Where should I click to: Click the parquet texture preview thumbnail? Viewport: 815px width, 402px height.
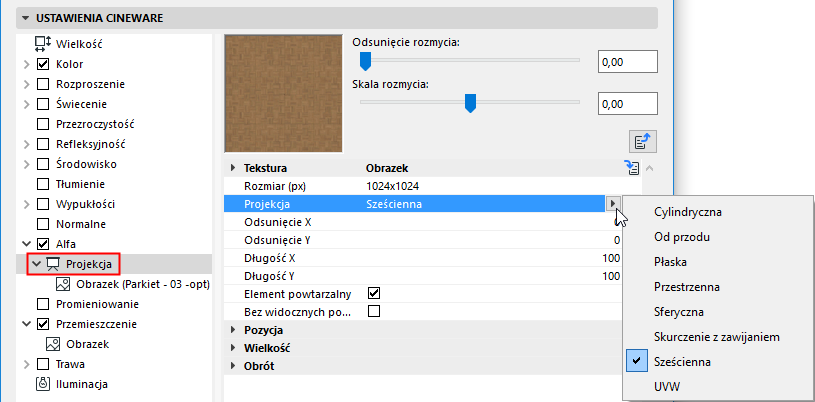(283, 94)
